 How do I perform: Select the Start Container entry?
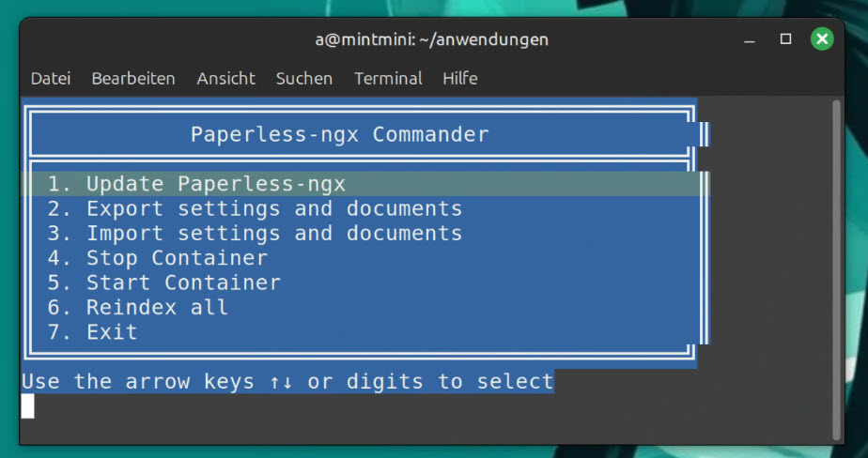click(164, 282)
